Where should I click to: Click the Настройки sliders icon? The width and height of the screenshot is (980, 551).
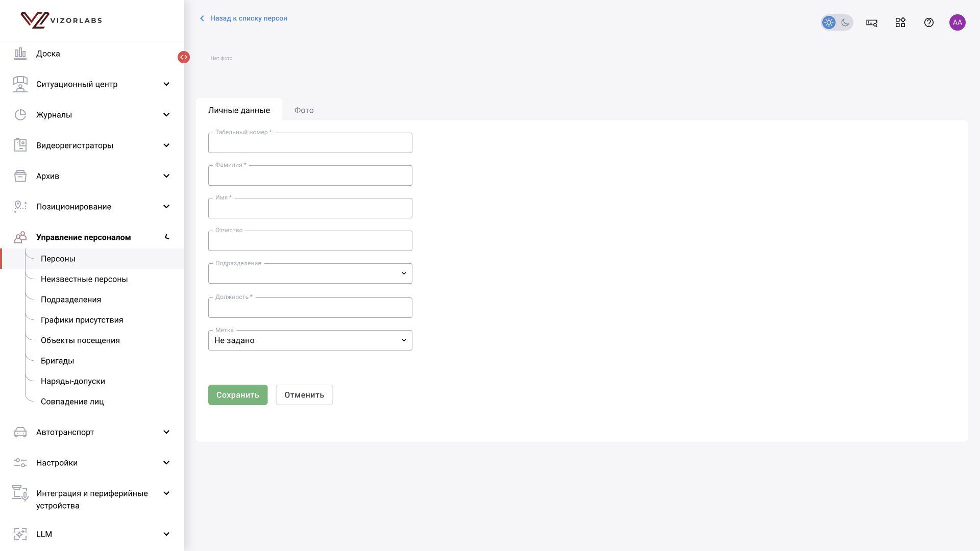pyautogui.click(x=20, y=463)
